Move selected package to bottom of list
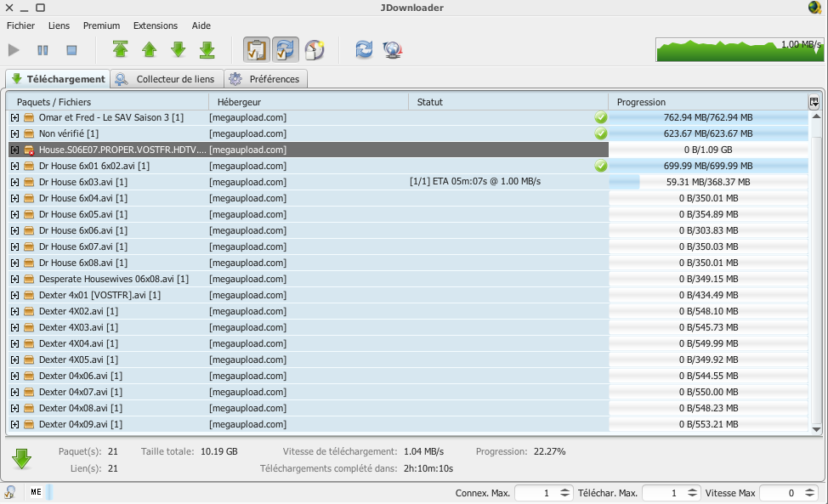828x504 pixels. point(207,49)
